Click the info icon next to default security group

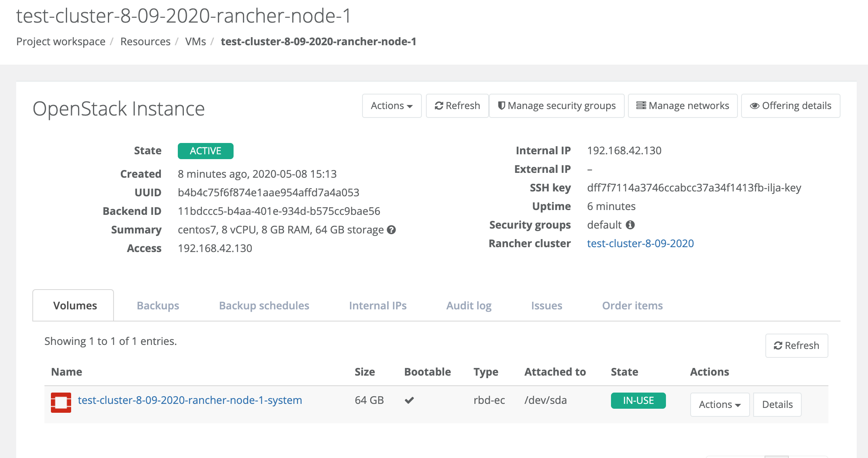(x=630, y=225)
